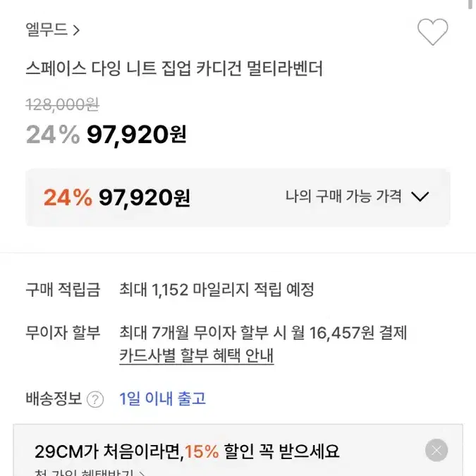Click the 29CM first-time discount banner text
This screenshot has width=476, height=476.
tap(187, 451)
